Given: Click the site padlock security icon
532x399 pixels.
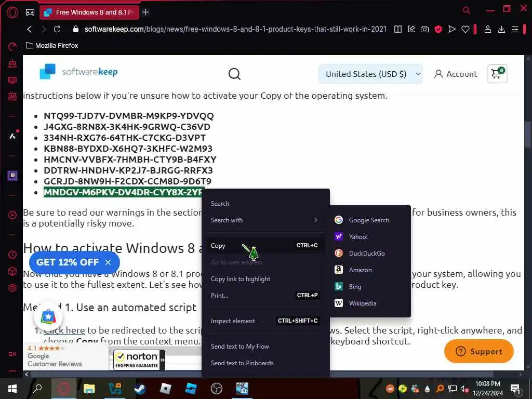Looking at the screenshot, I should 76,29.
